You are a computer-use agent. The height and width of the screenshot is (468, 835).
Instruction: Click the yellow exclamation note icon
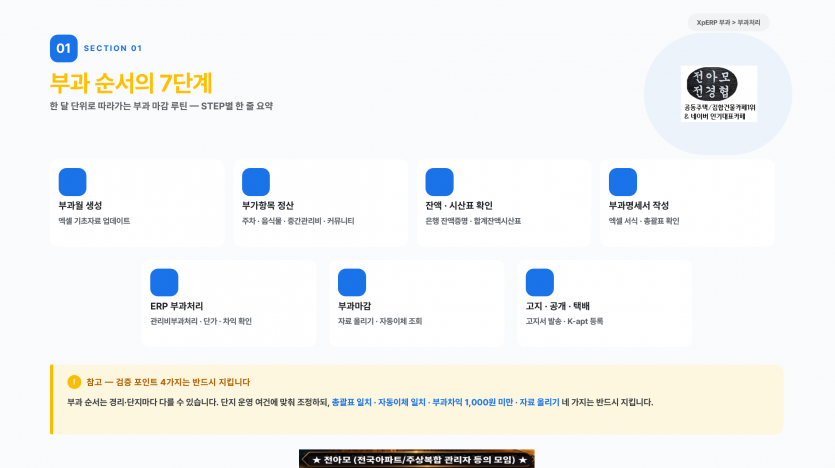click(x=74, y=382)
